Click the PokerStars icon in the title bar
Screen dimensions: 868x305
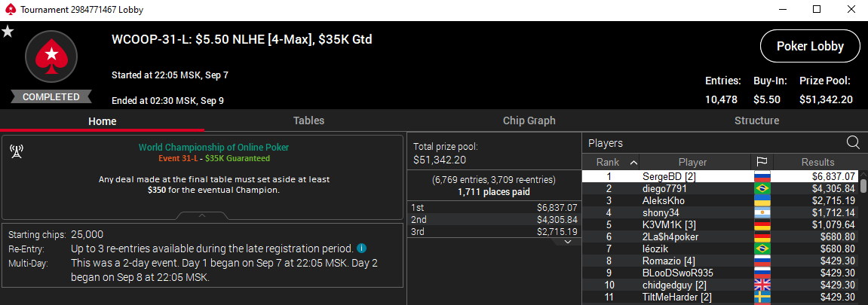[10, 10]
